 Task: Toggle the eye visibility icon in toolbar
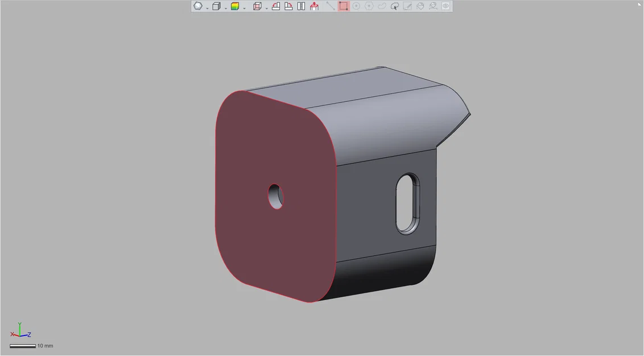point(445,6)
